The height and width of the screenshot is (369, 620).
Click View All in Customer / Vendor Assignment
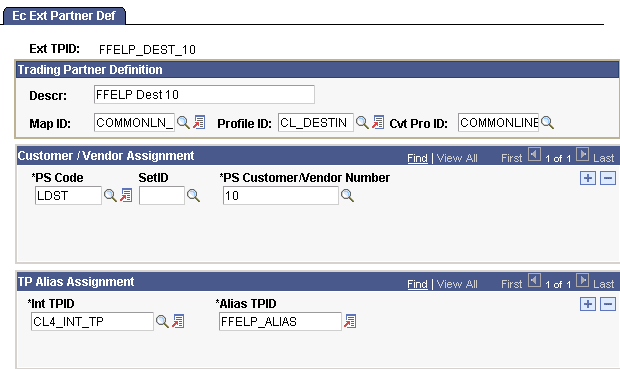457,158
